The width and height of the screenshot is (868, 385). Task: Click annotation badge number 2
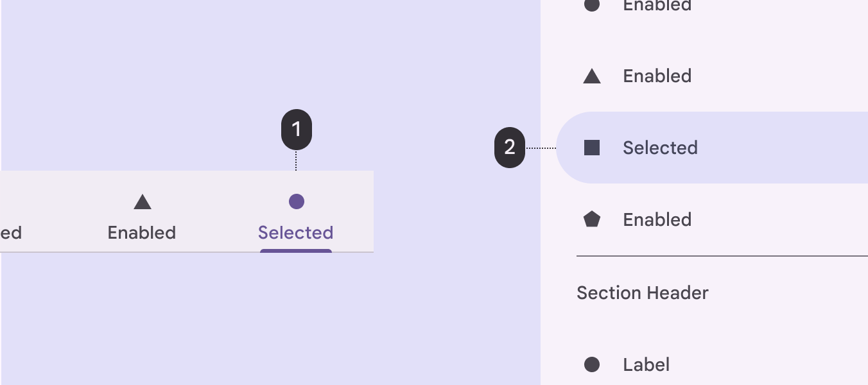pos(510,148)
